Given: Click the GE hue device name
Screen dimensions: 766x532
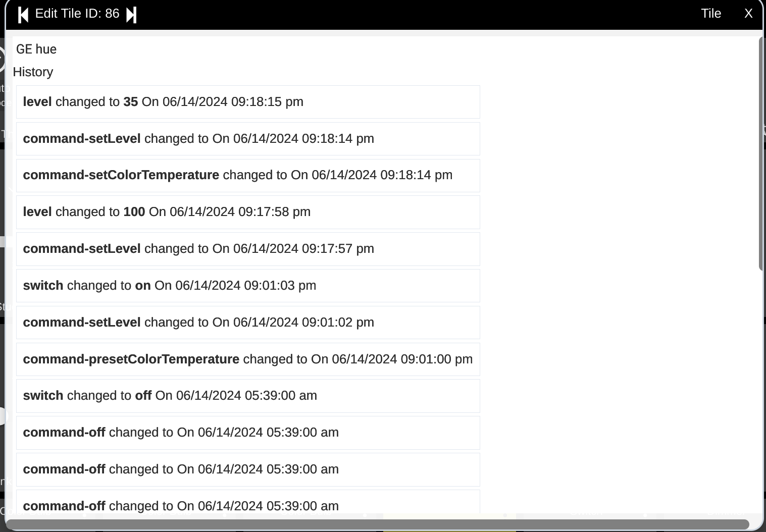Looking at the screenshot, I should pos(36,49).
